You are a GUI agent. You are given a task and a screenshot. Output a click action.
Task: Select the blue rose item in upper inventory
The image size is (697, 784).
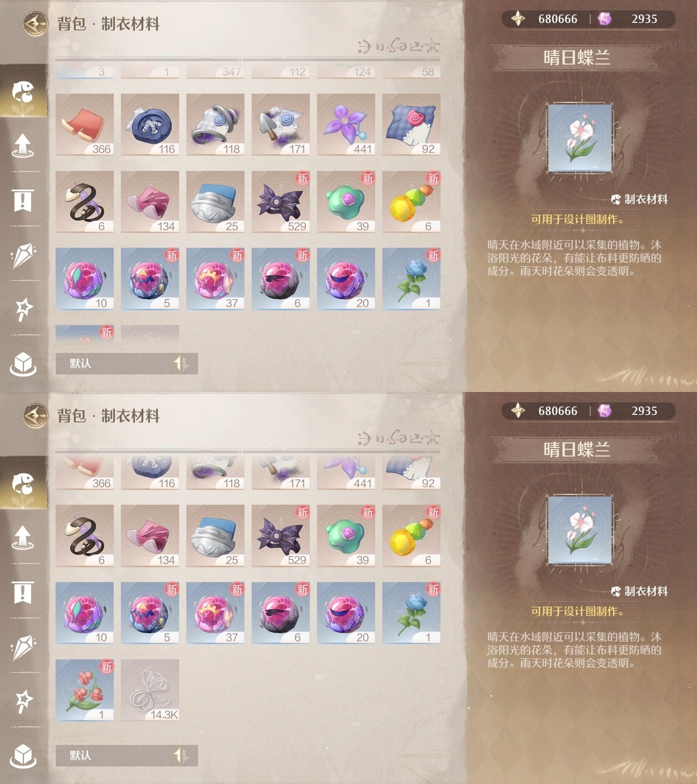click(411, 279)
